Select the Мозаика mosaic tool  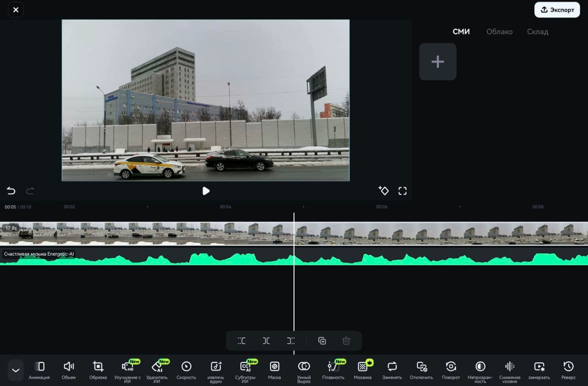(362, 370)
